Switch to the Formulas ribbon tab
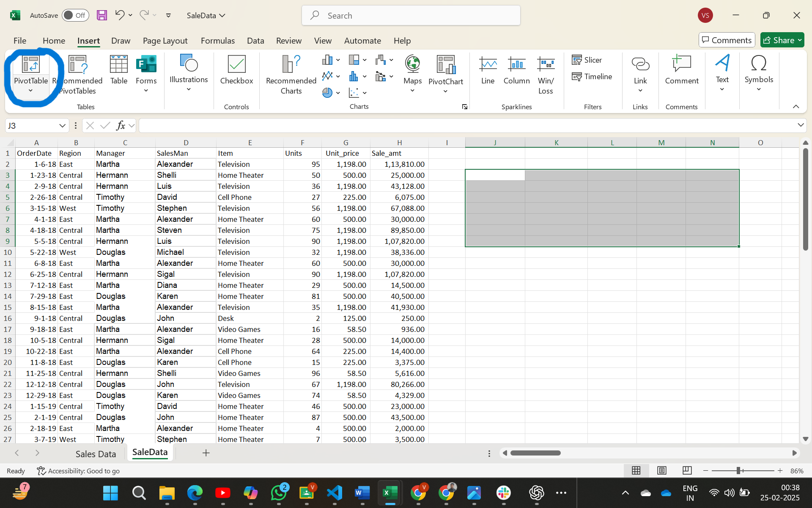 (218, 41)
